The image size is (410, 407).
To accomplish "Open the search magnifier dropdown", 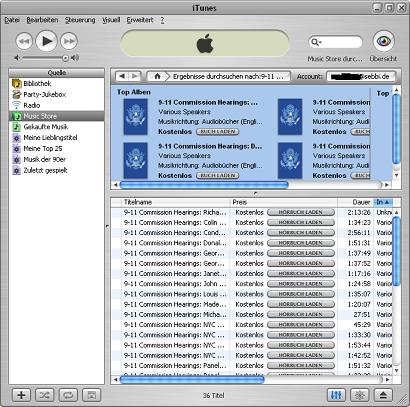I will [x=315, y=42].
